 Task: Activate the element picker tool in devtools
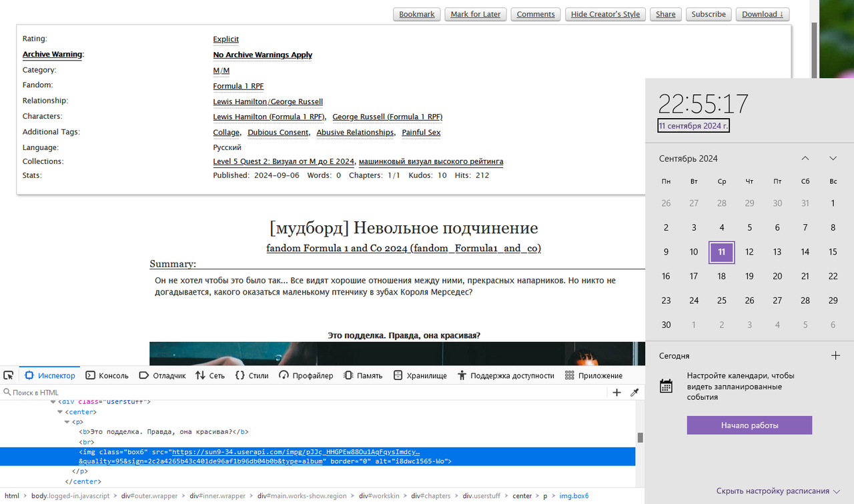(9, 375)
